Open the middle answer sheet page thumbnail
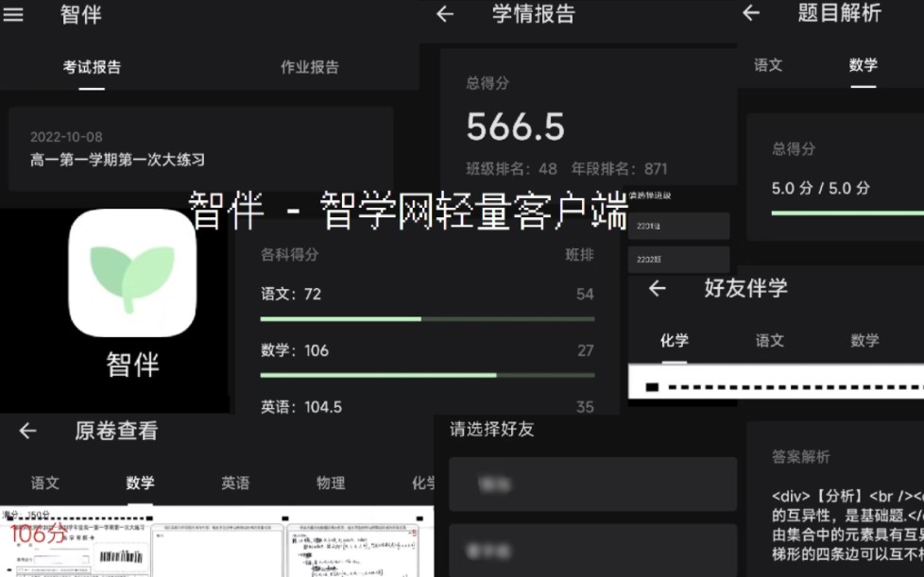The width and height of the screenshot is (924, 577). click(x=217, y=549)
